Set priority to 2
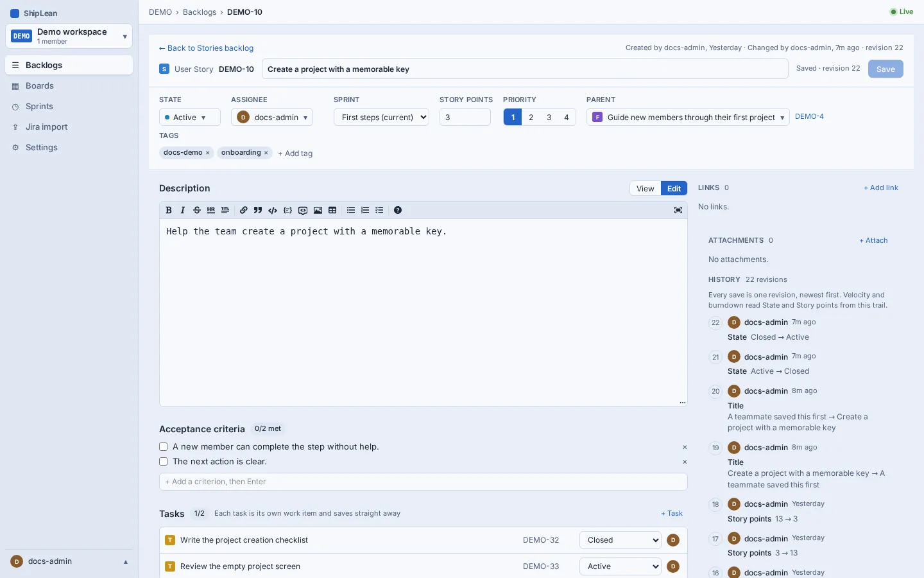 click(x=531, y=117)
